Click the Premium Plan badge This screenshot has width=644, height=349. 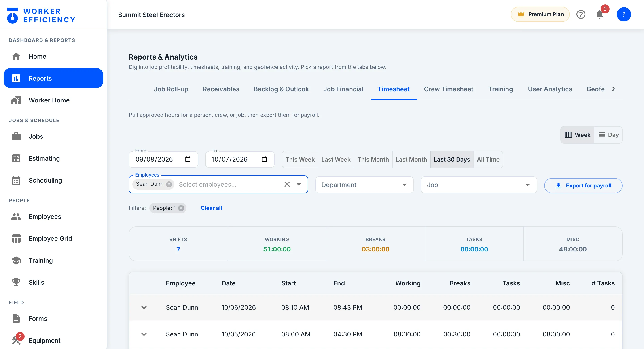(x=540, y=14)
